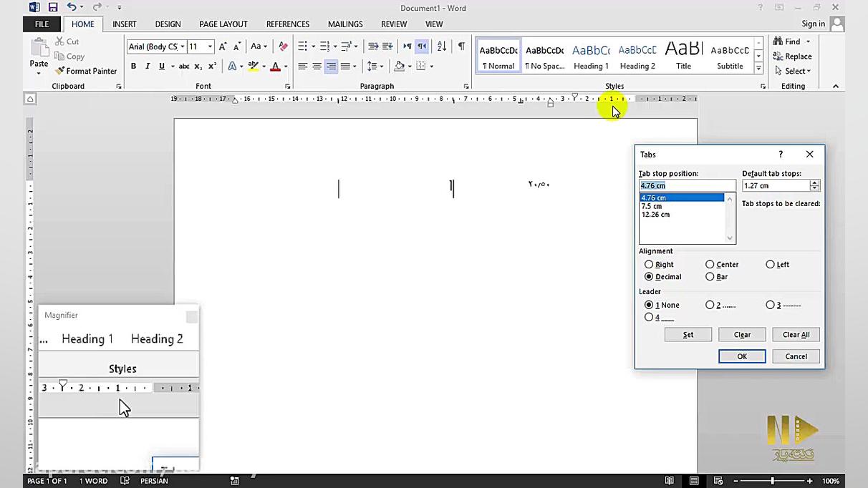Image resolution: width=868 pixels, height=488 pixels.
Task: Click the Paste clipboard icon
Action: [x=39, y=49]
